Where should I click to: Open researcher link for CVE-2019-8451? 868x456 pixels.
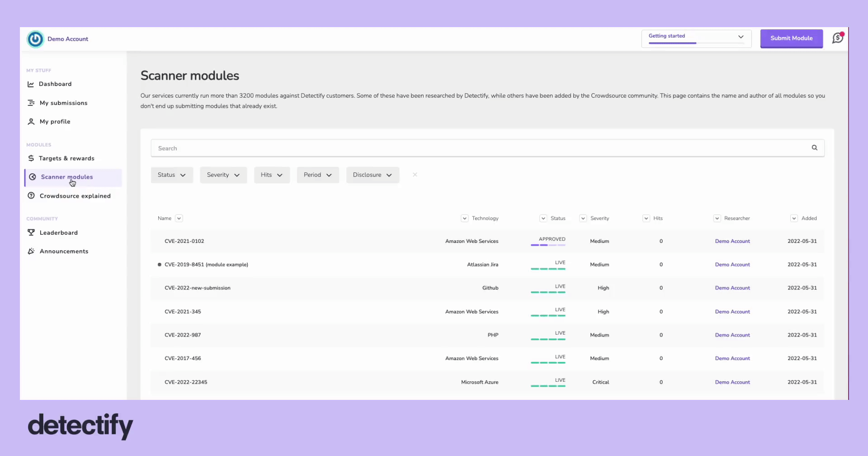732,265
